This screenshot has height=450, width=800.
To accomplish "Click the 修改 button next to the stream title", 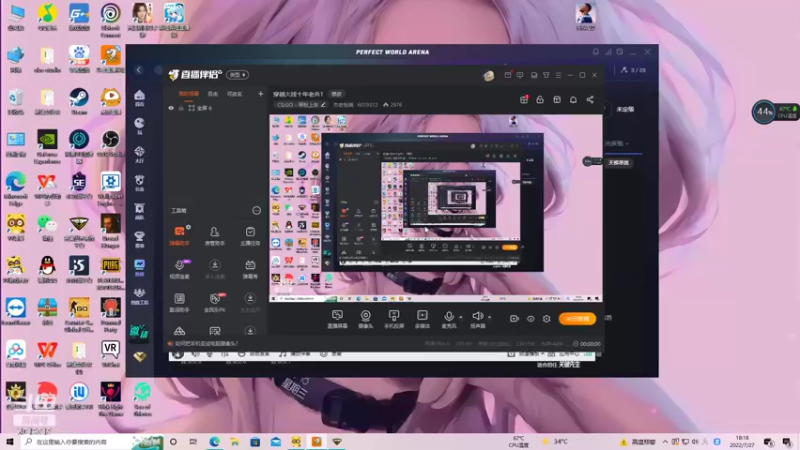I will coord(337,94).
